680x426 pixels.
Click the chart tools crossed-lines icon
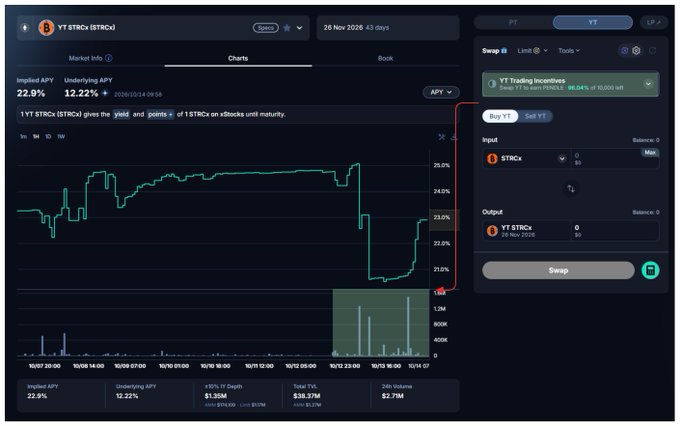[x=441, y=137]
